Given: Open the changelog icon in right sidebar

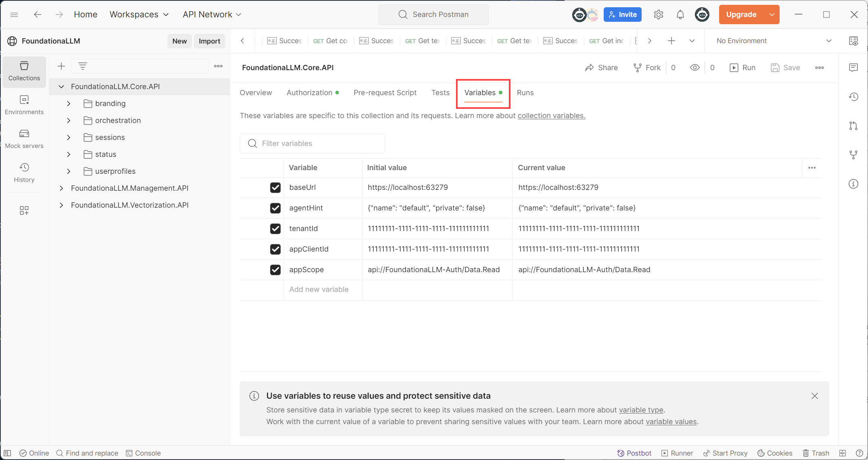Looking at the screenshot, I should (x=853, y=97).
